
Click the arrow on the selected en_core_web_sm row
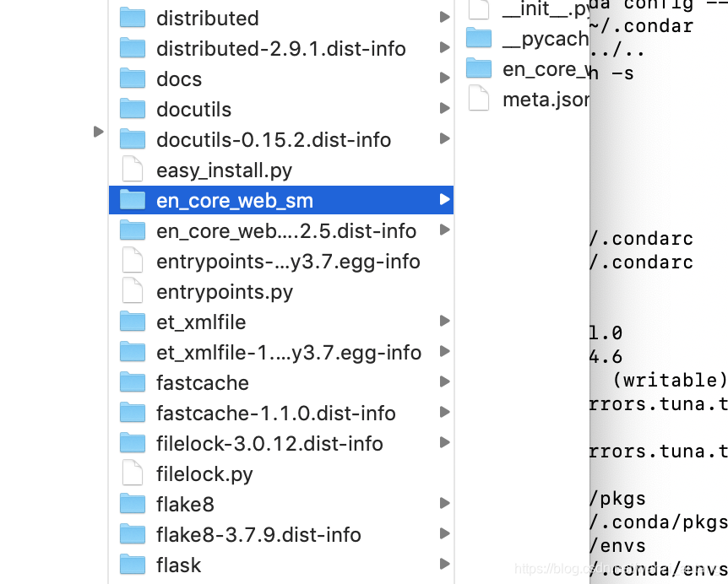click(x=444, y=199)
